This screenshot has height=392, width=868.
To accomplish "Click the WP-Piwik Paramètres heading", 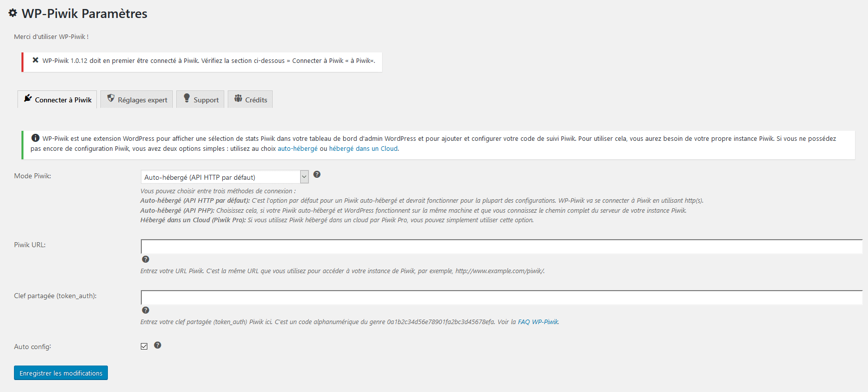I will (84, 13).
